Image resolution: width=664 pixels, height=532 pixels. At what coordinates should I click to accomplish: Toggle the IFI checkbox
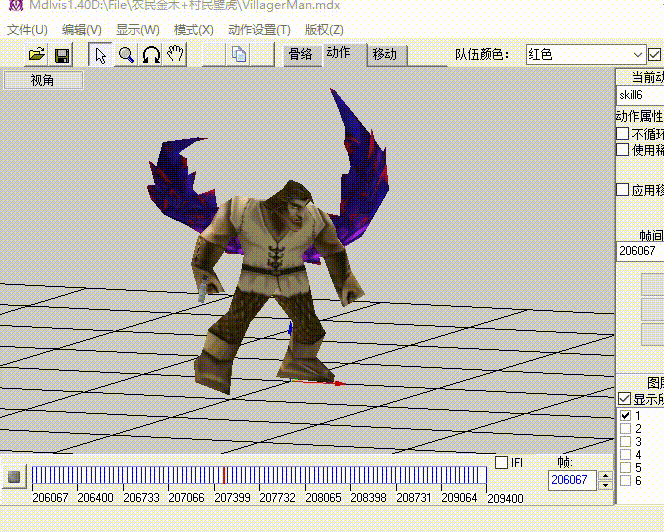501,462
